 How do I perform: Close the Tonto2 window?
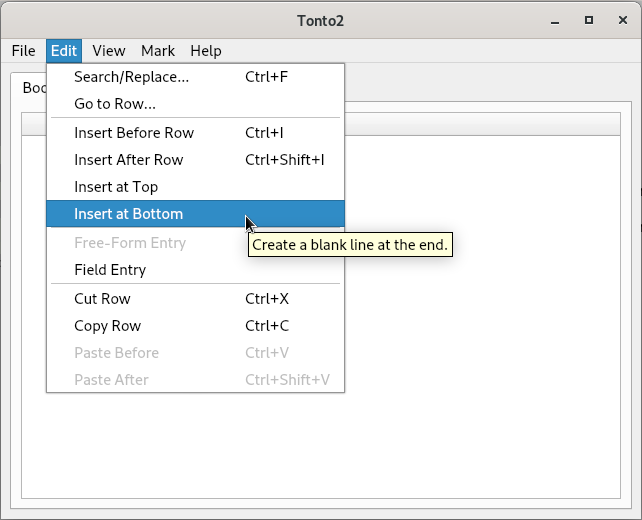click(x=620, y=20)
